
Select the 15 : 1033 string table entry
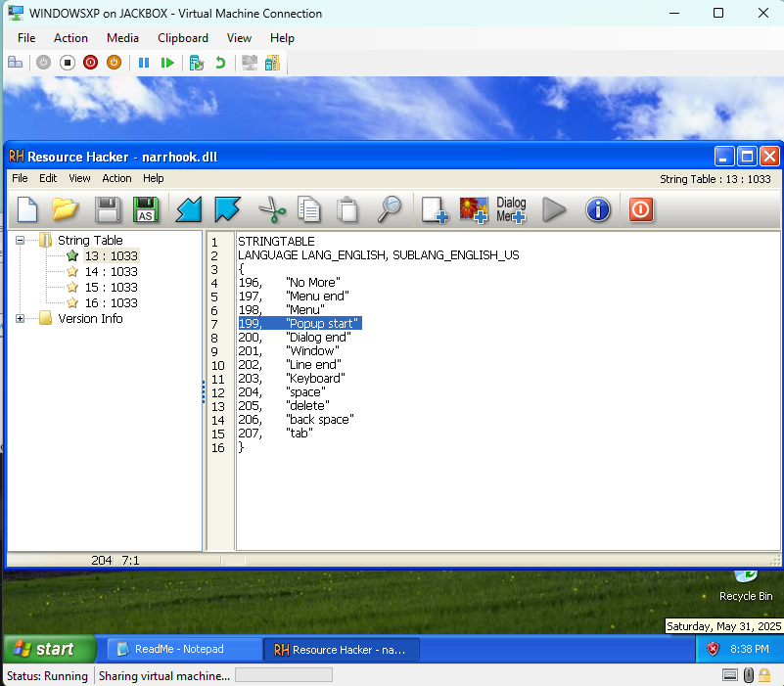pyautogui.click(x=110, y=287)
